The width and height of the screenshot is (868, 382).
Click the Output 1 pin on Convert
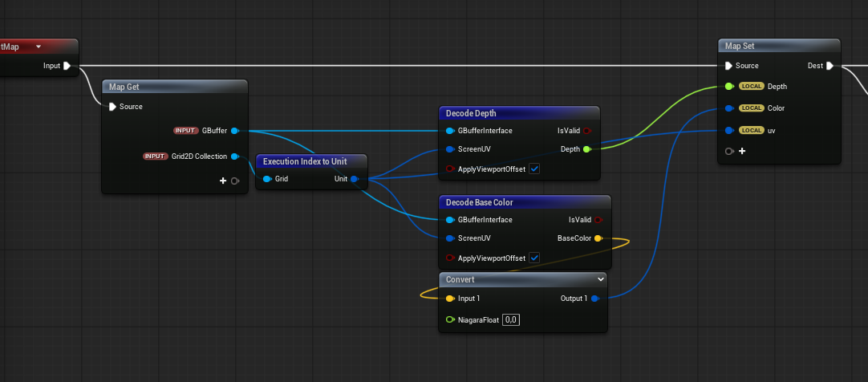[594, 299]
